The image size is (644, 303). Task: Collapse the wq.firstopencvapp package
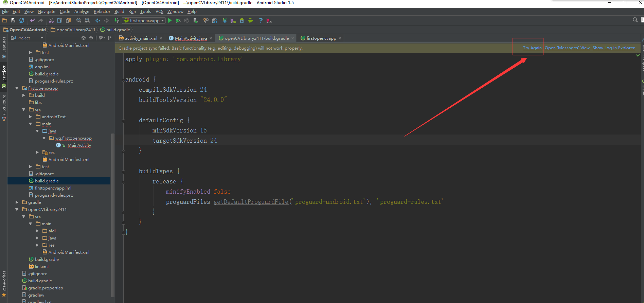pyautogui.click(x=44, y=138)
